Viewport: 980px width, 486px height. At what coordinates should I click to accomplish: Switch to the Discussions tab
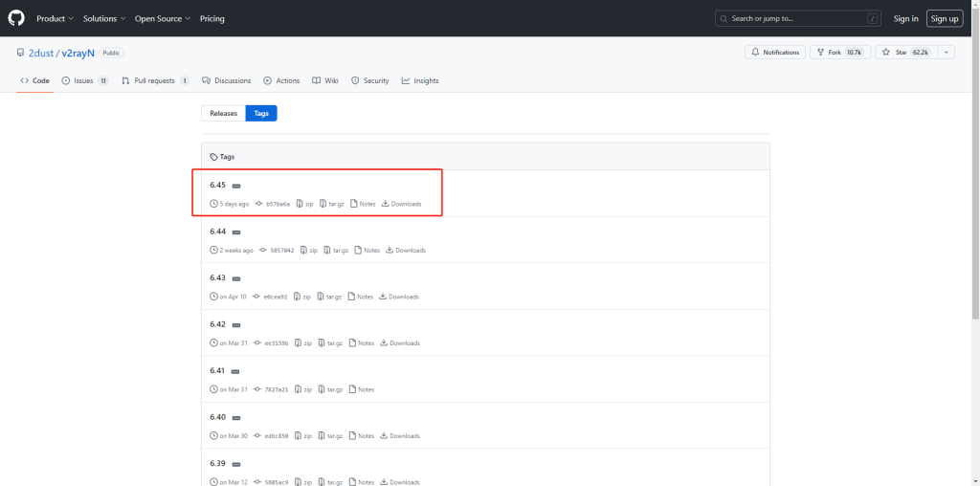tap(226, 80)
